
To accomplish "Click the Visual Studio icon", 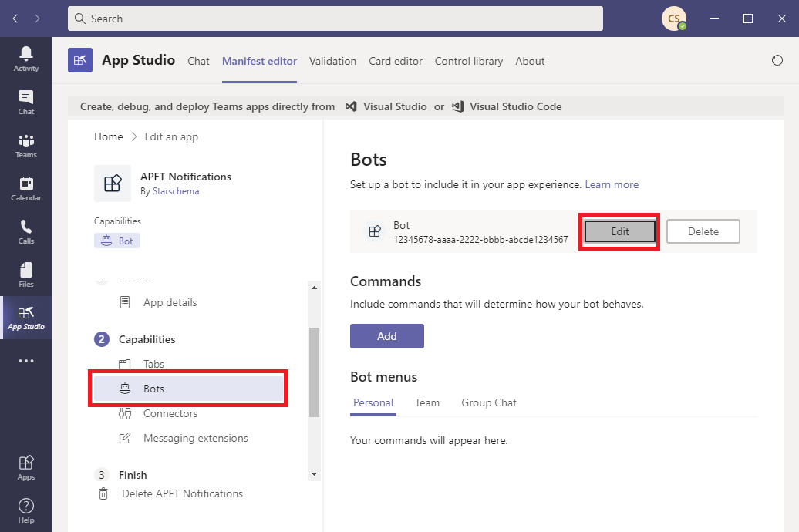I will coord(351,106).
